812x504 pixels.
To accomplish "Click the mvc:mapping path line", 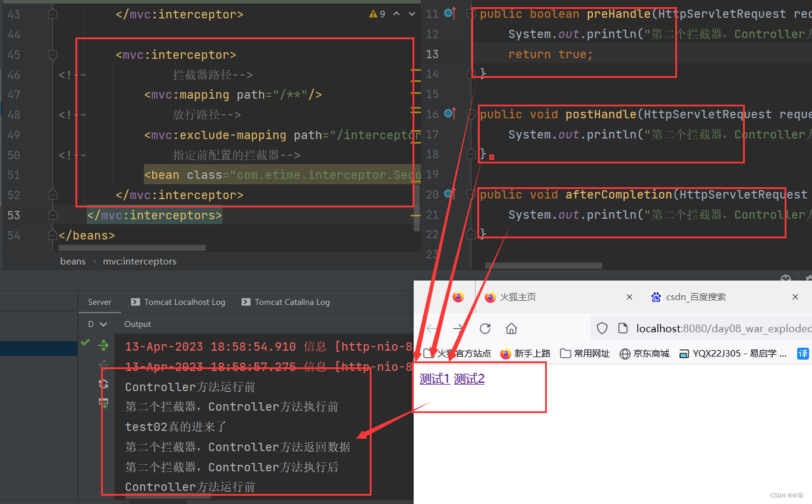I will pyautogui.click(x=233, y=94).
